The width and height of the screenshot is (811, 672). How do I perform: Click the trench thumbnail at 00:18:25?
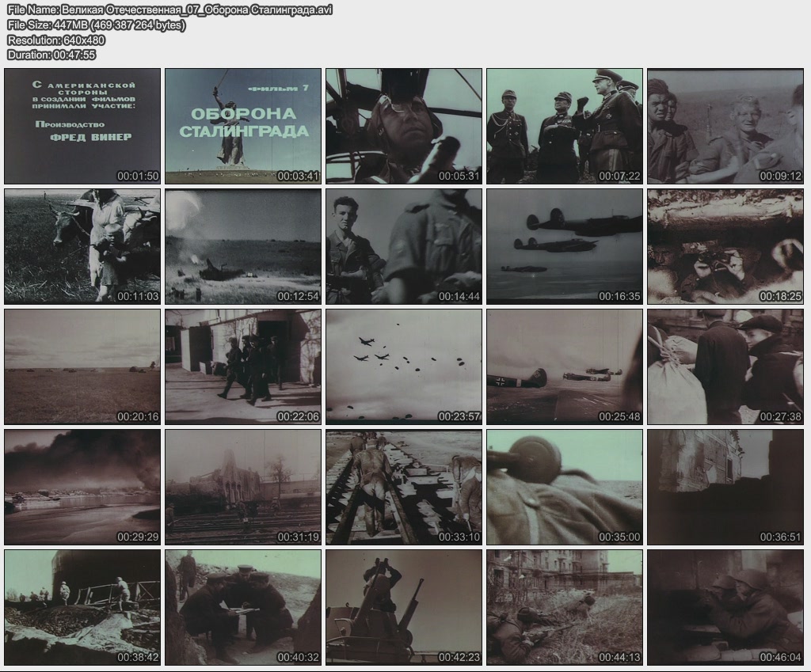725,246
